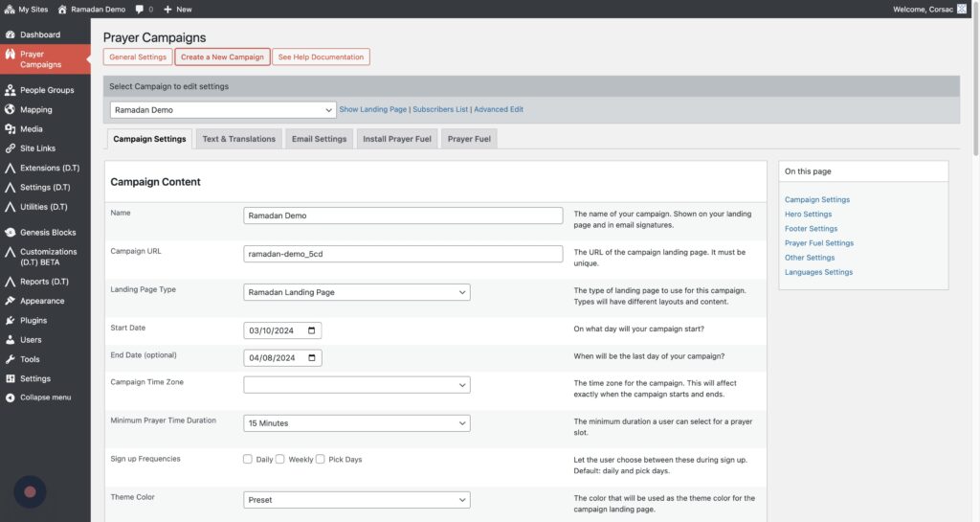Click the Dashboard icon in the sidebar
The width and height of the screenshot is (980, 522).
click(10, 34)
